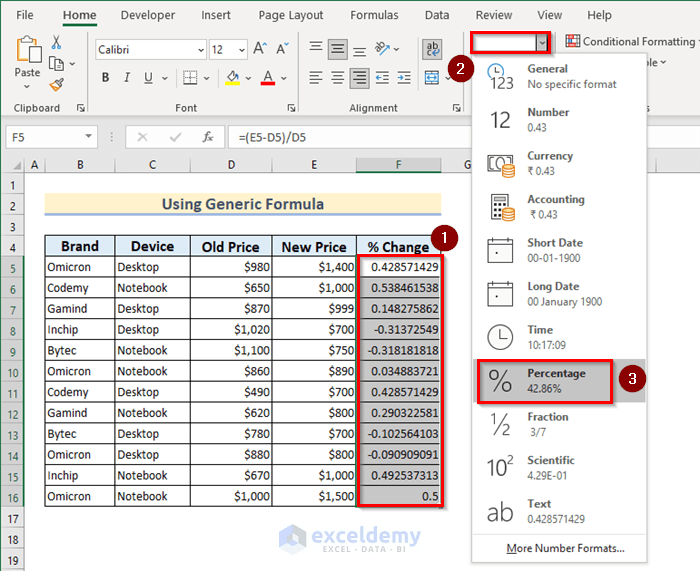Switch to Developer tab
700x571 pixels.
pos(148,15)
